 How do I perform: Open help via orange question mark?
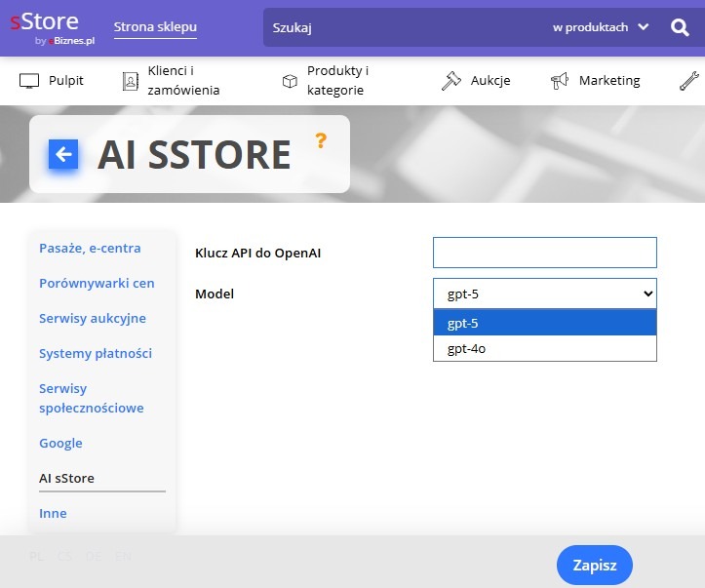[x=320, y=141]
